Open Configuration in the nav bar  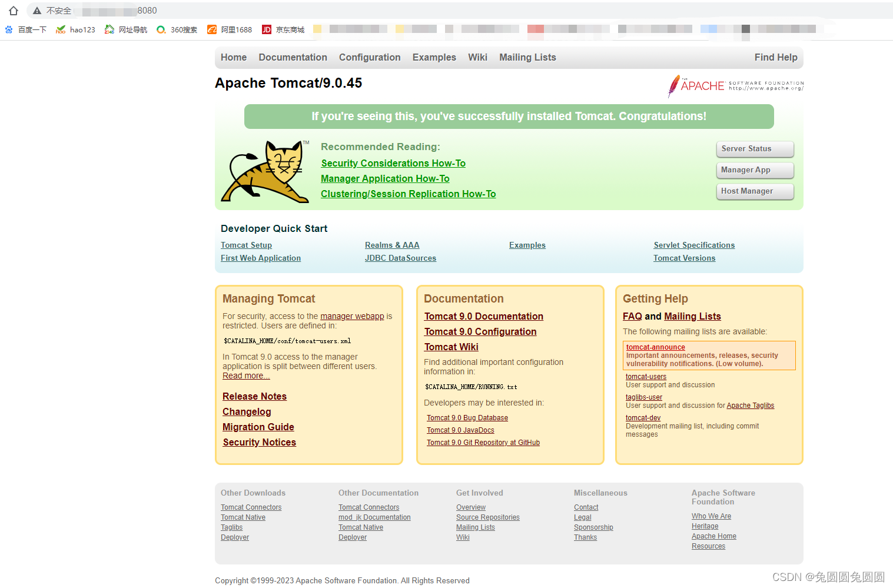[370, 57]
